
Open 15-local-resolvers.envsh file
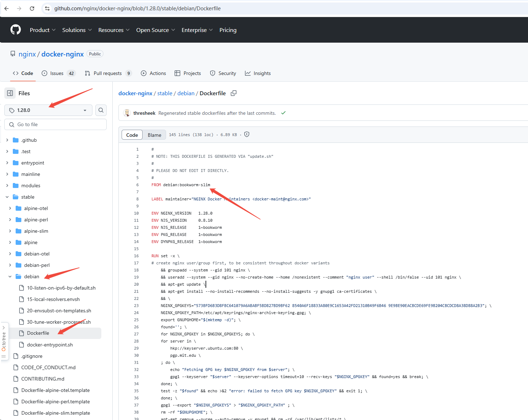[x=53, y=299]
